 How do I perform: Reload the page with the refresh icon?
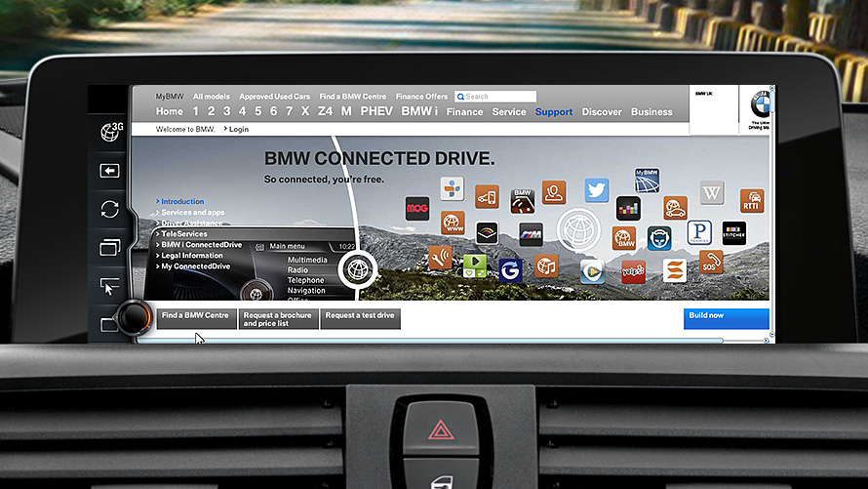[109, 209]
